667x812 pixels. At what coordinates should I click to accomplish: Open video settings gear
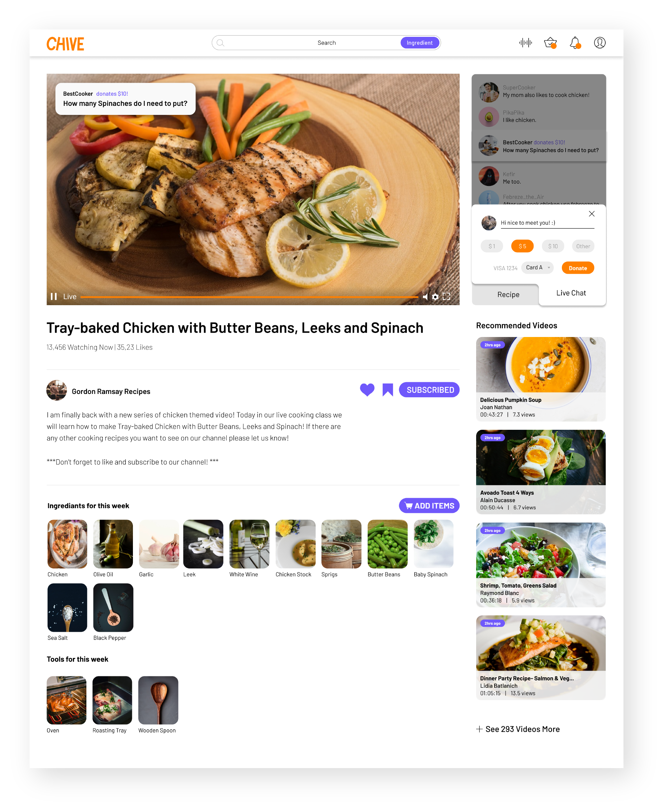click(x=435, y=296)
